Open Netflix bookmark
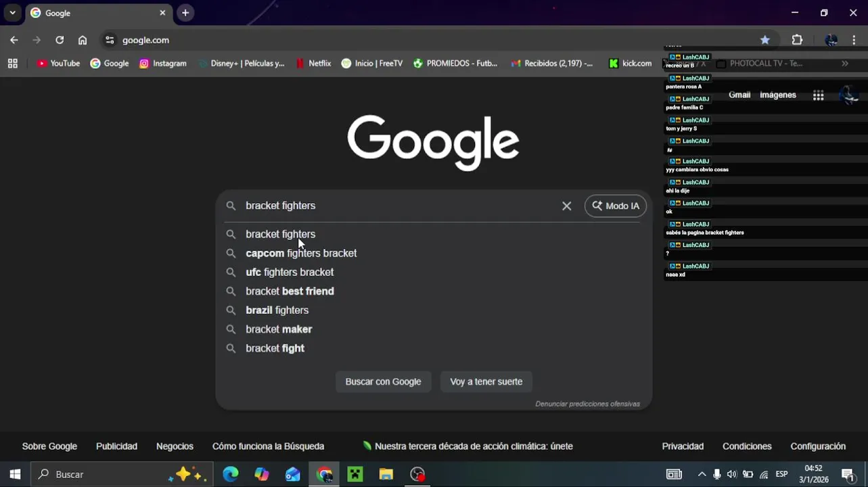 point(313,64)
